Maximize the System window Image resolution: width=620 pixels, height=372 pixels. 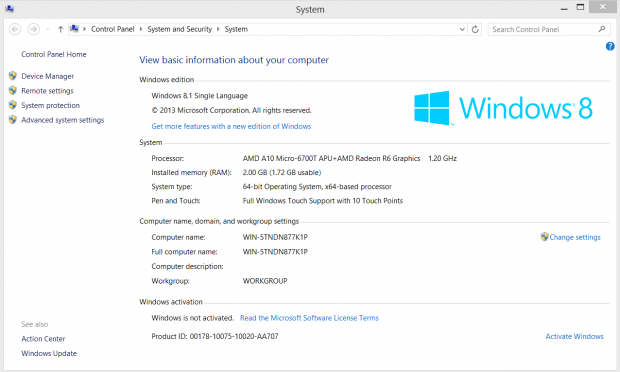(x=580, y=7)
